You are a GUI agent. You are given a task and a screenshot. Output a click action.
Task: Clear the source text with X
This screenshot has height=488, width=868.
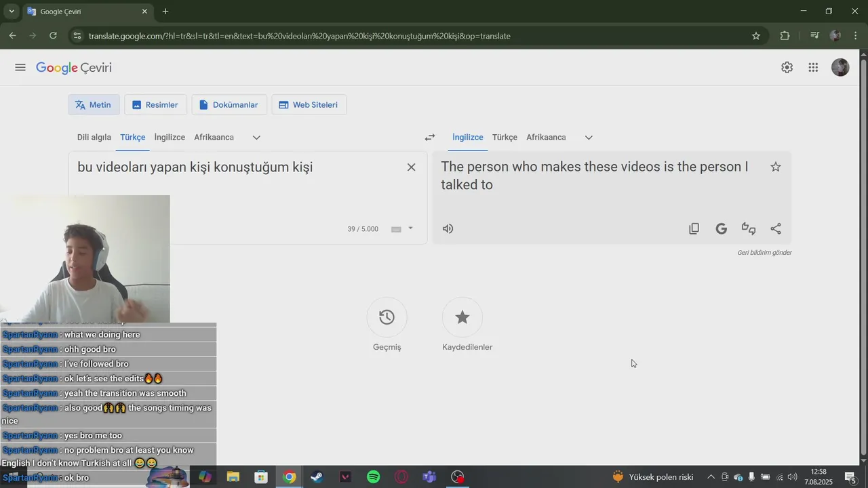411,167
